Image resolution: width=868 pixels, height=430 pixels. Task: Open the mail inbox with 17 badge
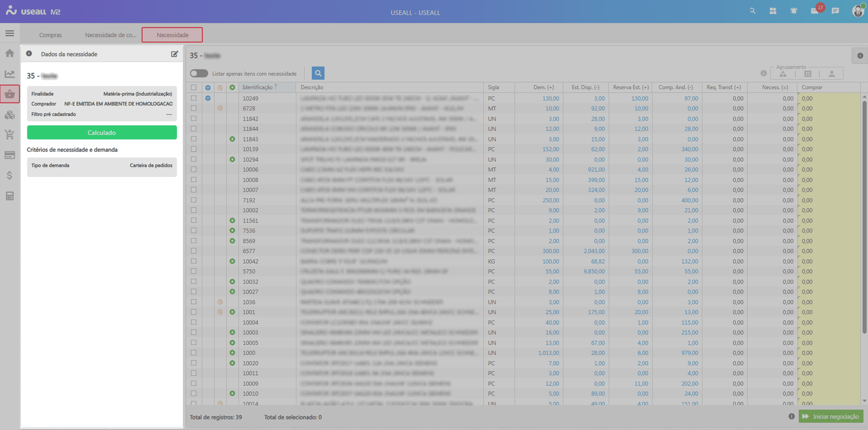(814, 11)
